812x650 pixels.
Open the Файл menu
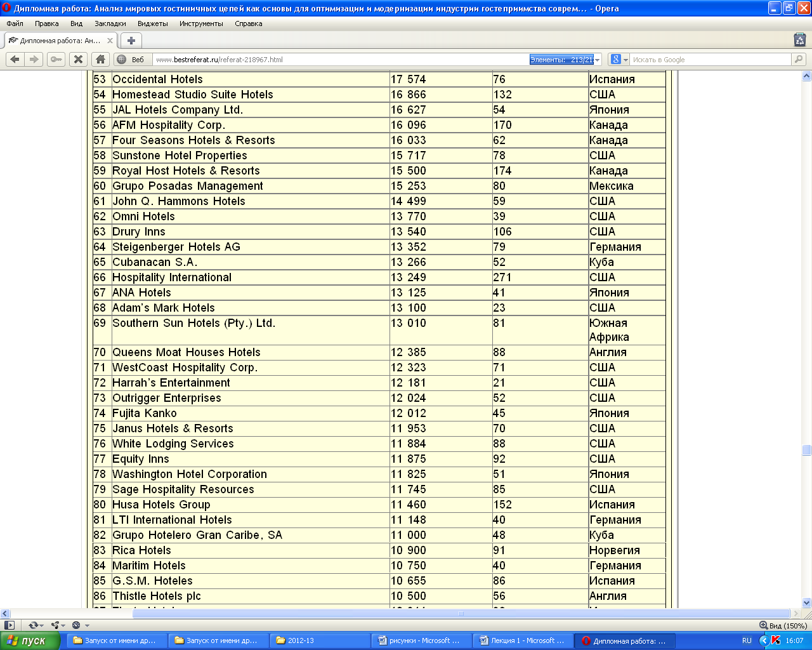pyautogui.click(x=15, y=23)
